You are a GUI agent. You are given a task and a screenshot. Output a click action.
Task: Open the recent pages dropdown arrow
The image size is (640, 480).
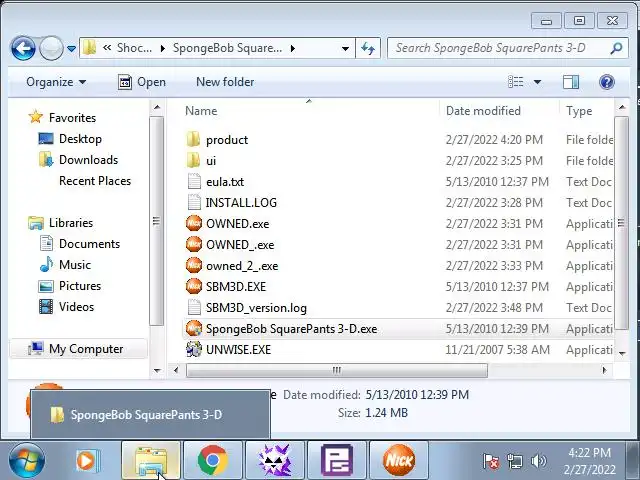[71, 49]
